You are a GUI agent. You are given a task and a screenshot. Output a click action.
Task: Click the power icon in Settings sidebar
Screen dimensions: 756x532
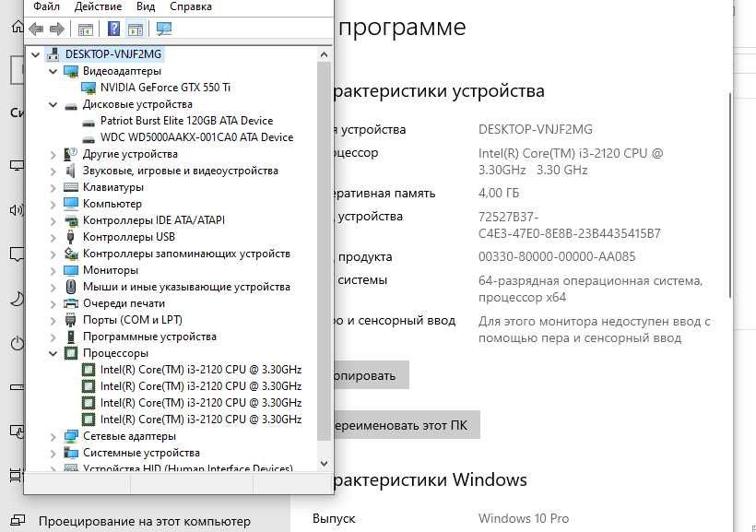point(18,343)
